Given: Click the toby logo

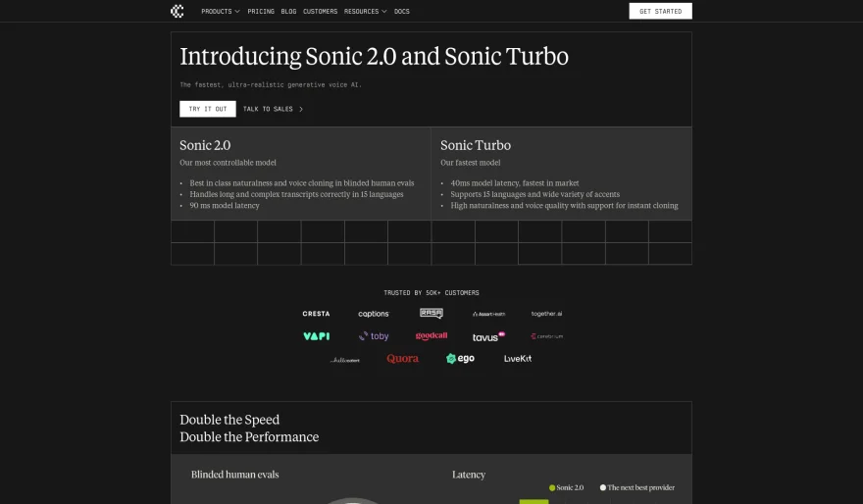Looking at the screenshot, I should click(374, 335).
